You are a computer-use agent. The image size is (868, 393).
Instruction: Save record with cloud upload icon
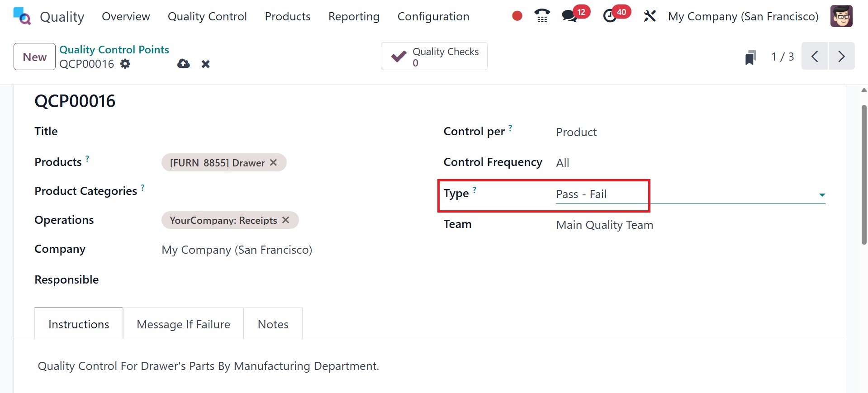click(184, 64)
